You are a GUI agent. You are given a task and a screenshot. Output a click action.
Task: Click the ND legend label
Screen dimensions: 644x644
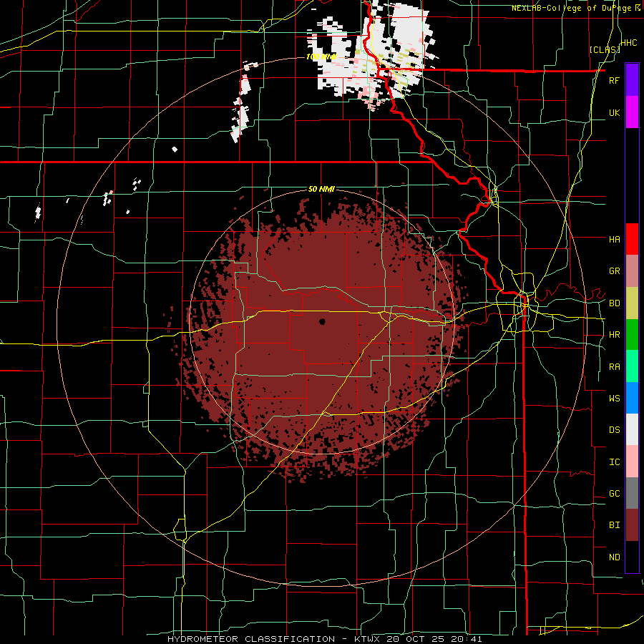coord(614,557)
